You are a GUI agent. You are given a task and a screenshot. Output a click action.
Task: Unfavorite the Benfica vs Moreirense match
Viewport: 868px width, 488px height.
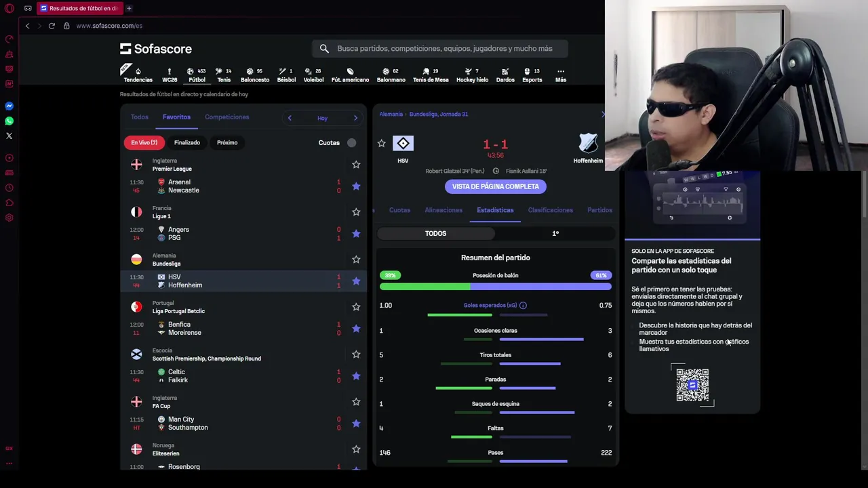coord(356,329)
